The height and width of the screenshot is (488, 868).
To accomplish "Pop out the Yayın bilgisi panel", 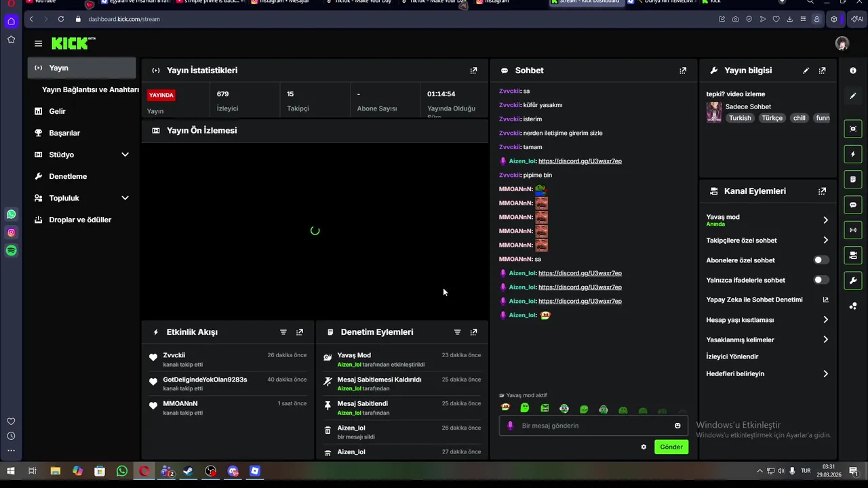I will click(x=822, y=70).
